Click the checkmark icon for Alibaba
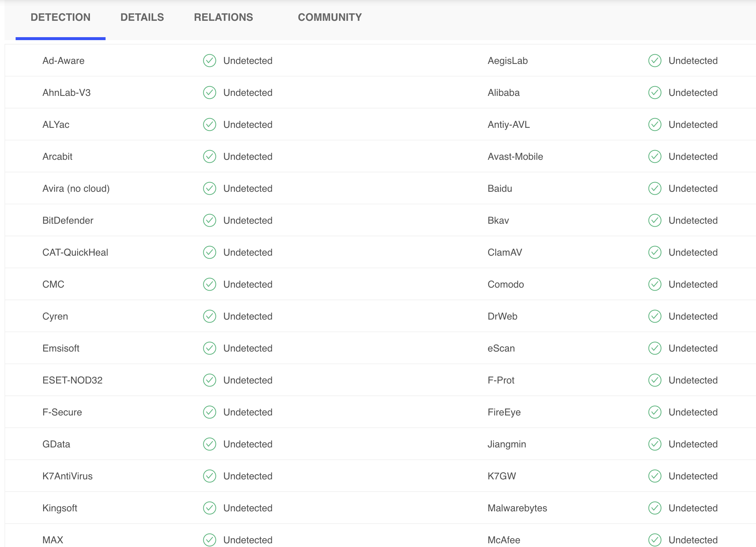 point(655,93)
